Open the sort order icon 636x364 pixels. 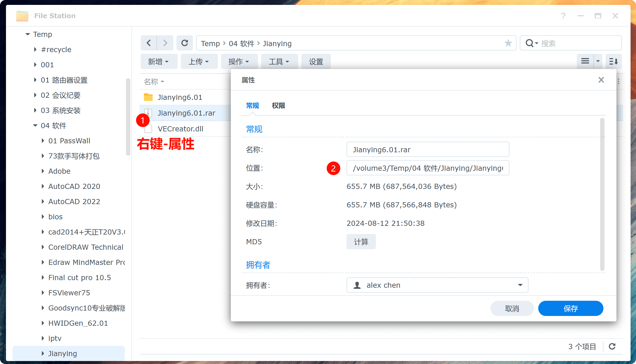(x=613, y=61)
